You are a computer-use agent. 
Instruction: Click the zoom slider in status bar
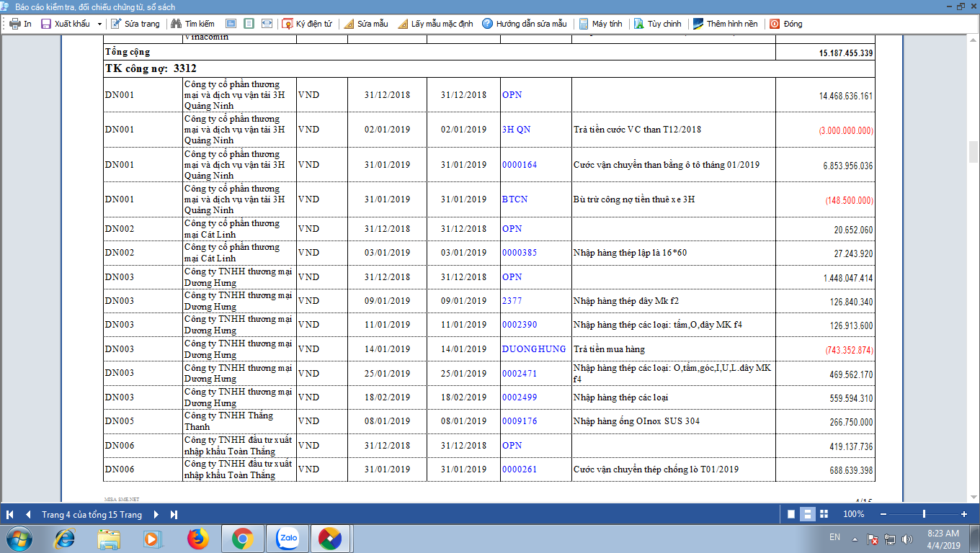click(924, 514)
